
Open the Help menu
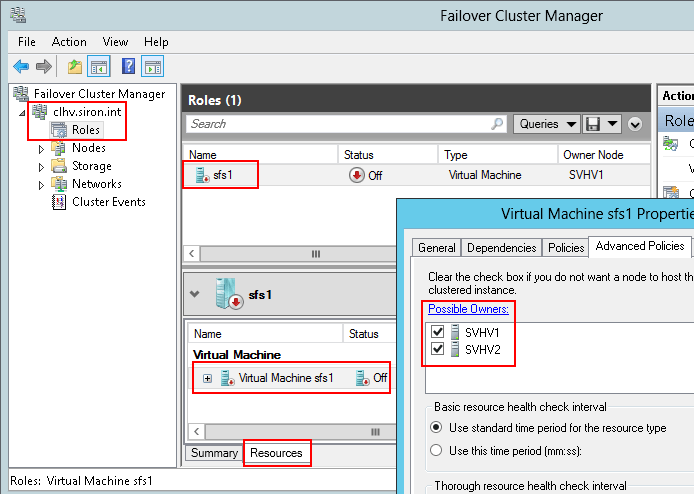coord(156,42)
